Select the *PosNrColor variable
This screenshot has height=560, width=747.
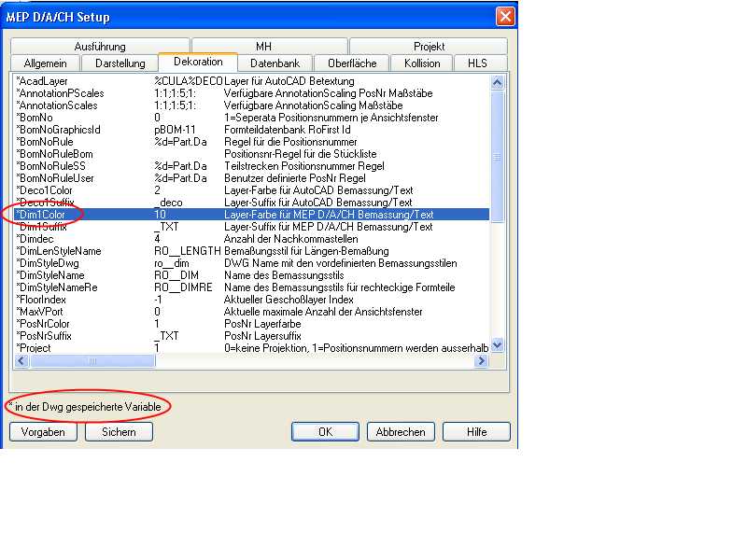252,324
